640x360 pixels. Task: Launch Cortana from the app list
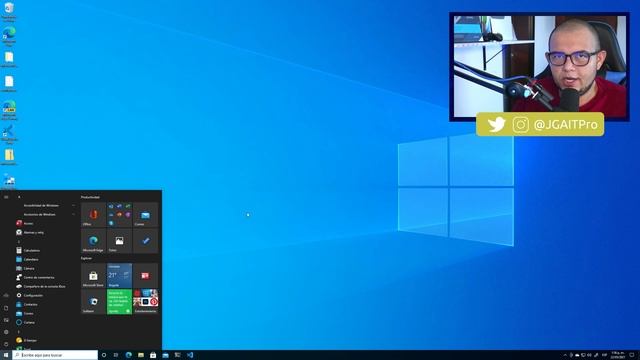tap(46, 322)
